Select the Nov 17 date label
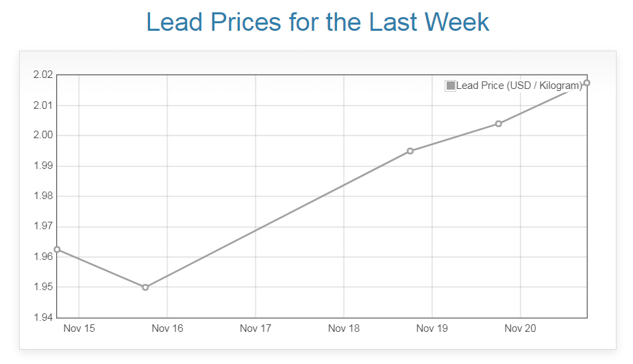Image resolution: width=633 pixels, height=364 pixels. (256, 328)
